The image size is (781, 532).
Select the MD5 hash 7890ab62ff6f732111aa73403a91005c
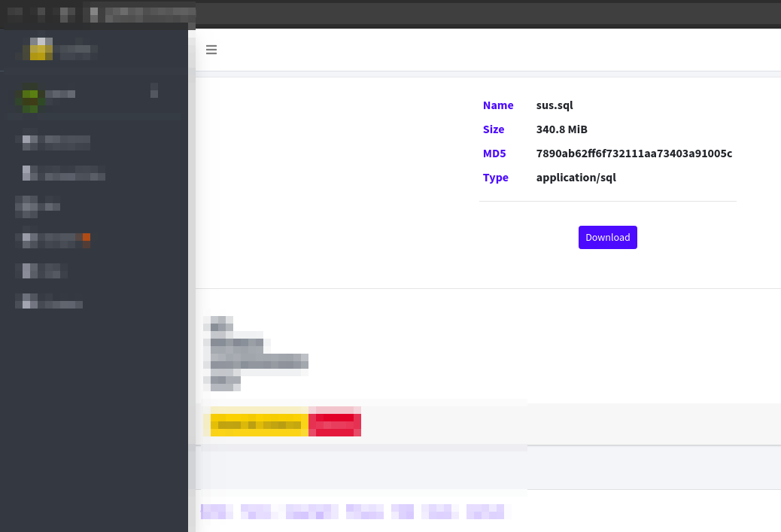[634, 154]
